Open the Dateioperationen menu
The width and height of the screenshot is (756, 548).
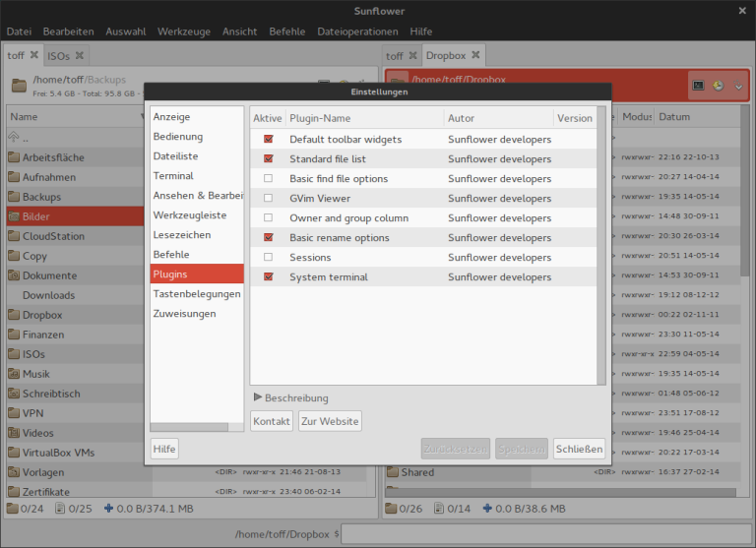[357, 31]
